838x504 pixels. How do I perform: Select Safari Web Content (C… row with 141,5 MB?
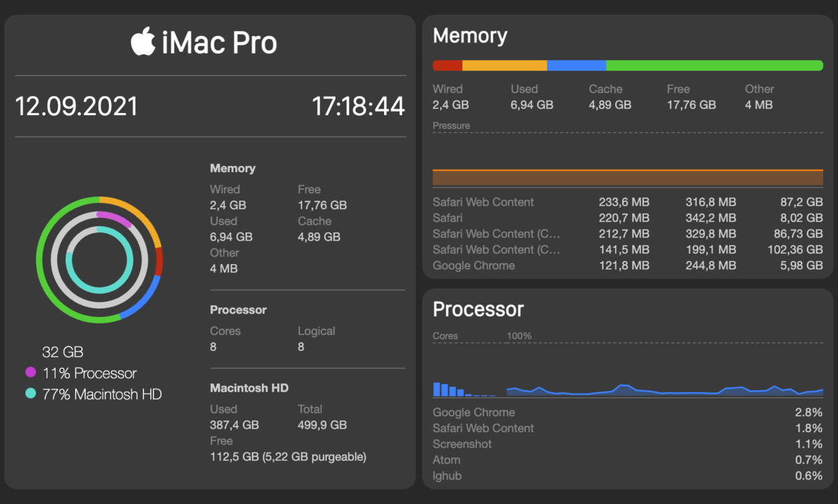coord(628,249)
